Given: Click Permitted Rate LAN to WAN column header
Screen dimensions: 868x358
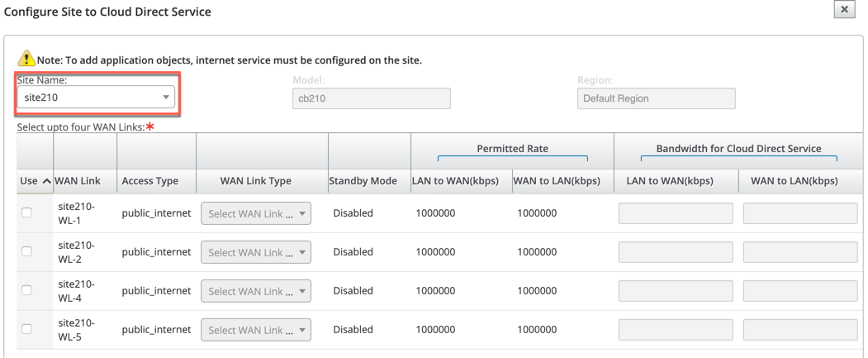Looking at the screenshot, I should 461,181.
